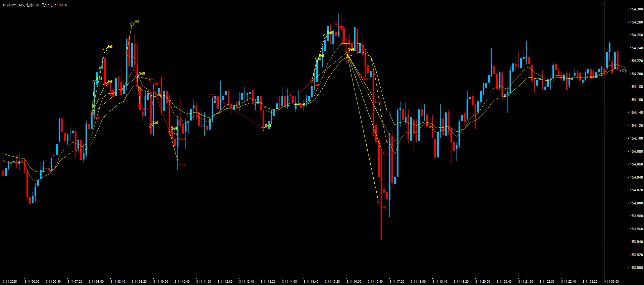Screen dimensions: 644x285
Task: Click the 154.200 price axis label
Action: click(x=636, y=74)
